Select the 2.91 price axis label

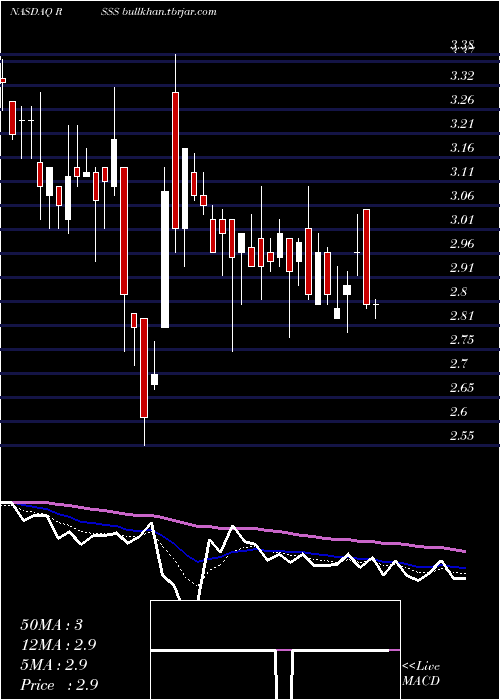[462, 268]
